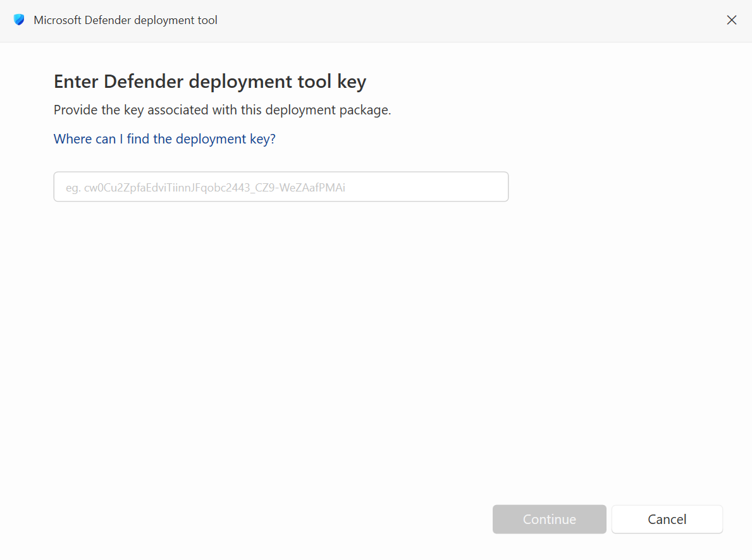Click the 'Enter Defender deployment tool key' heading
The image size is (752, 560).
(x=210, y=82)
